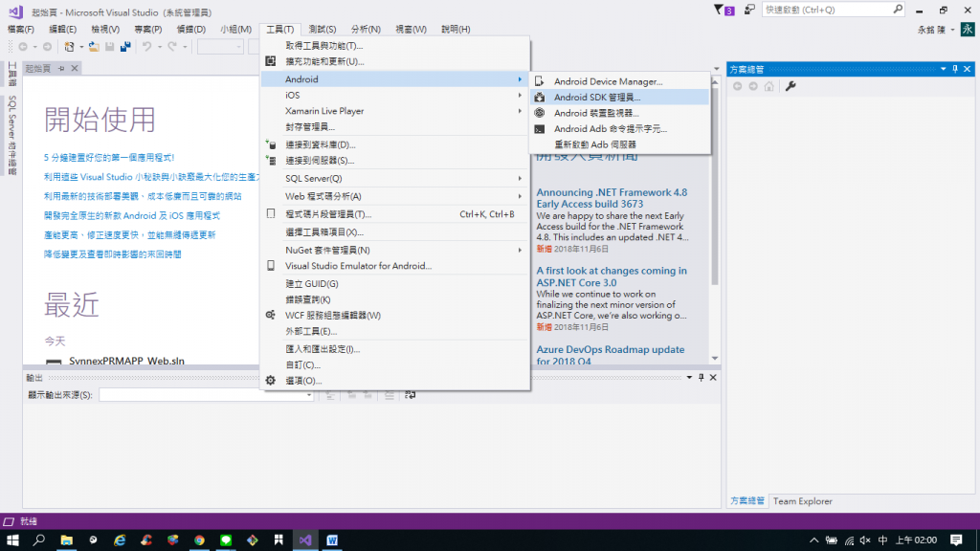This screenshot has width=980, height=551.
Task: Click the undo toolbar icon
Action: pyautogui.click(x=146, y=47)
